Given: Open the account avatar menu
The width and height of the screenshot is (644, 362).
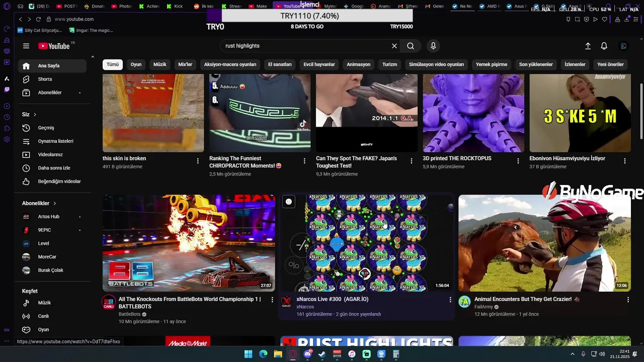Looking at the screenshot, I should pyautogui.click(x=623, y=46).
